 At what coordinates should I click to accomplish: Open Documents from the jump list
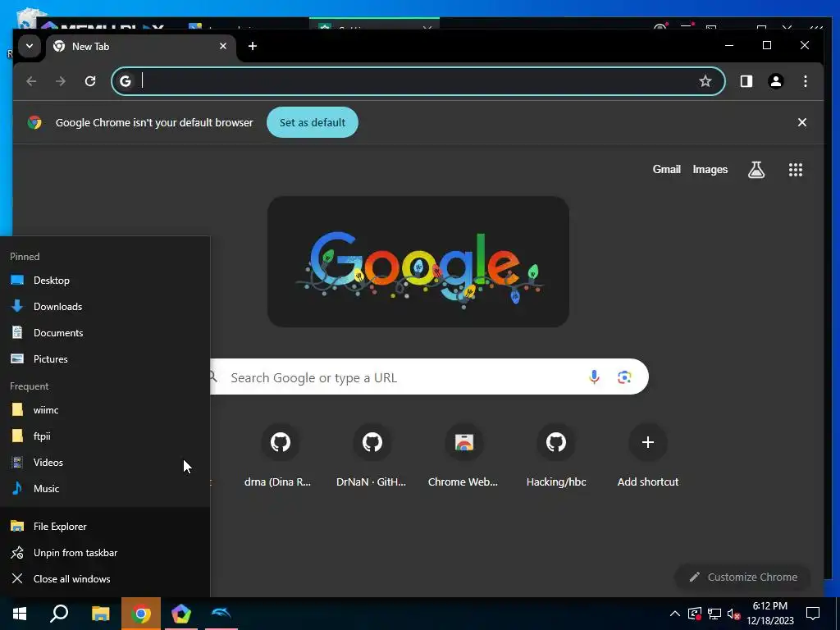click(105, 333)
